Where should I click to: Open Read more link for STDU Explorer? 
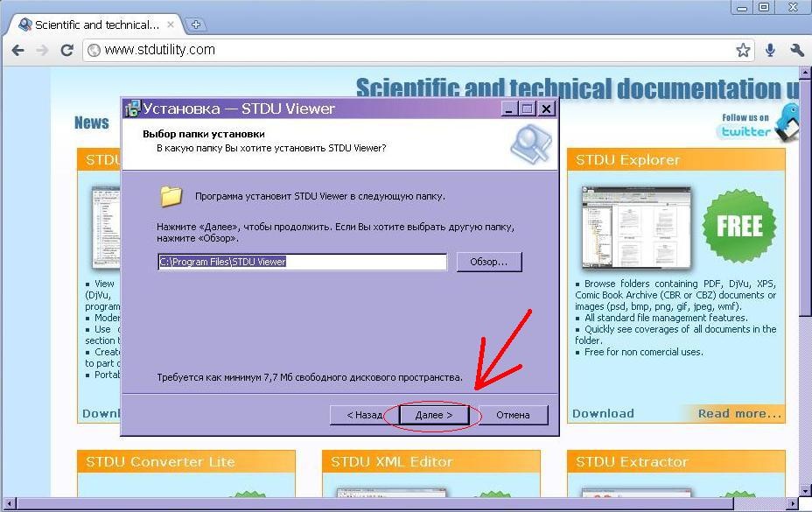[x=739, y=413]
